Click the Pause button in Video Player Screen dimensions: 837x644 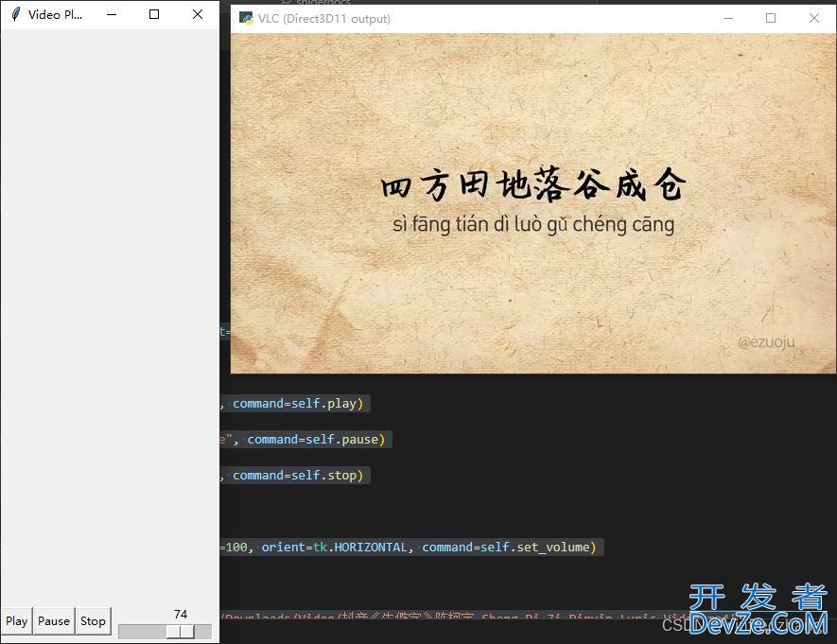(54, 621)
